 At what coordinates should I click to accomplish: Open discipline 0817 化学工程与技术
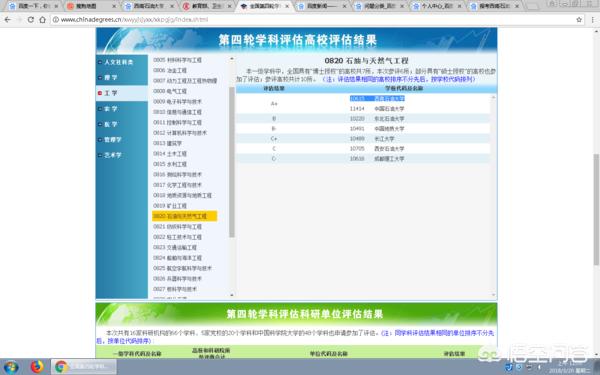pyautogui.click(x=177, y=185)
